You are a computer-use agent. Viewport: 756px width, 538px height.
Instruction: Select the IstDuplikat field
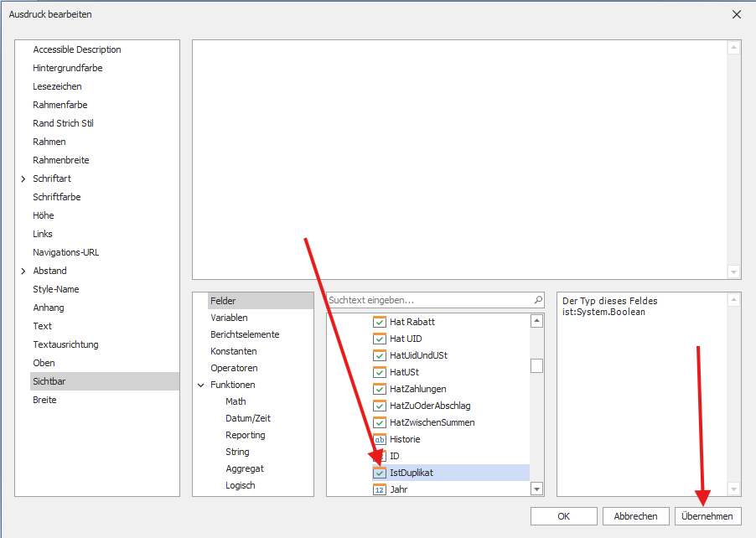click(412, 473)
